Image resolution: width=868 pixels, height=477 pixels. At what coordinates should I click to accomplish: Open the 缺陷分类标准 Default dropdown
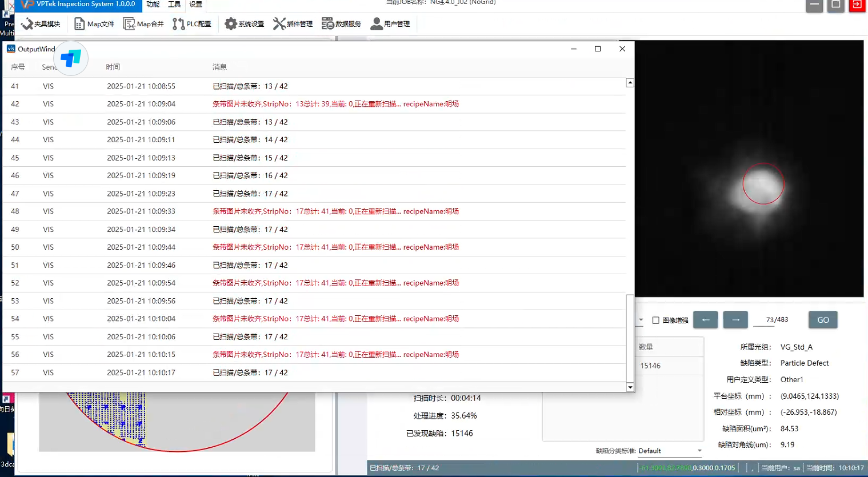[670, 451]
